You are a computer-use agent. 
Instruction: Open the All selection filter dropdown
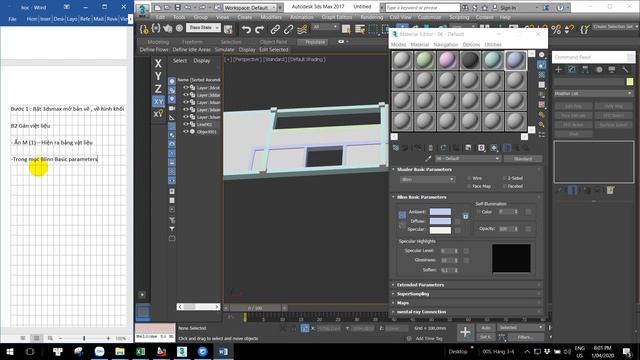click(x=325, y=27)
